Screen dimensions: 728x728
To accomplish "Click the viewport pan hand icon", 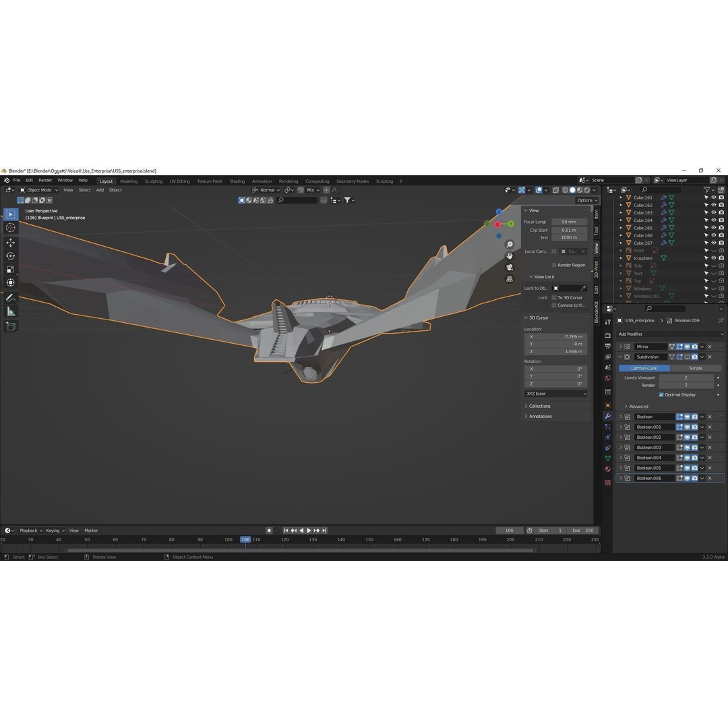I will pos(510,256).
